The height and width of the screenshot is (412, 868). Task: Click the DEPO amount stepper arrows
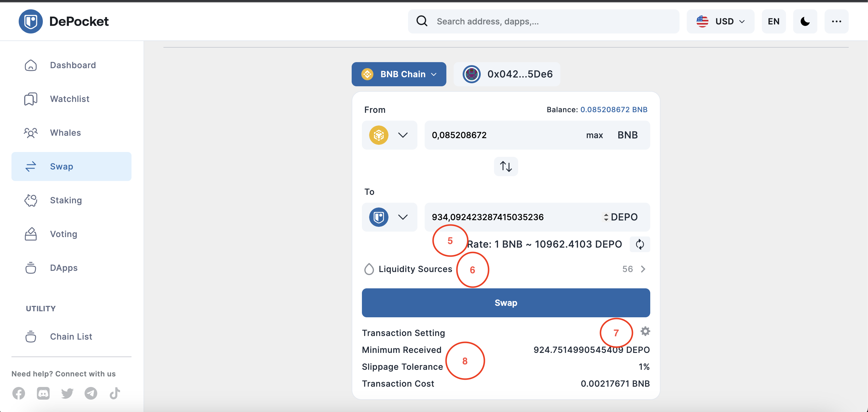pos(606,217)
